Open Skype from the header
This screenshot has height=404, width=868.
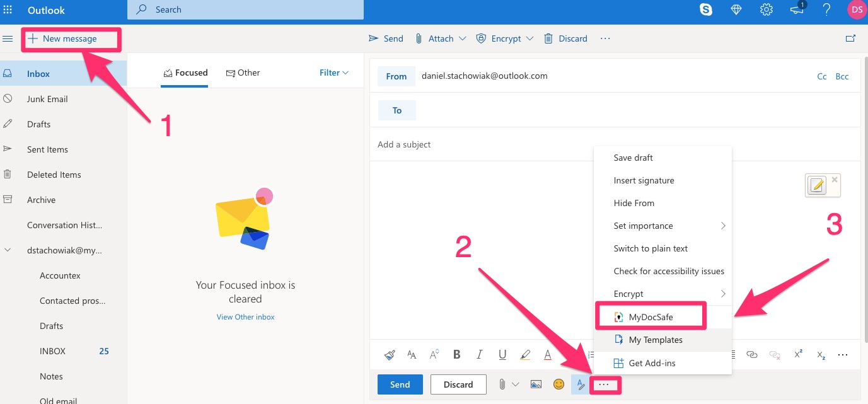point(706,10)
